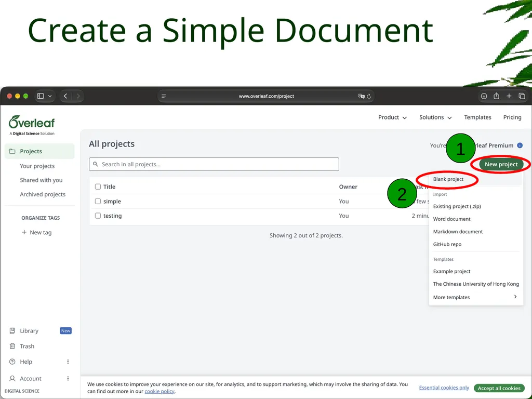Click the address bar showing www.overleaf.com/project
This screenshot has width=532, height=399.
[266, 96]
